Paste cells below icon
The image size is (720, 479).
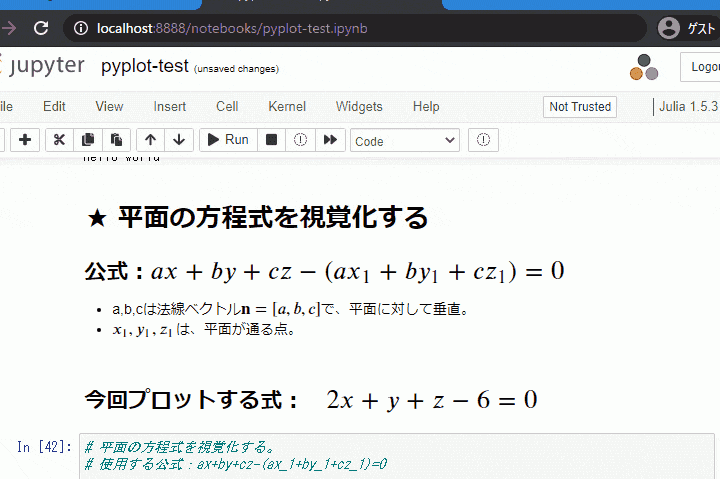pos(116,140)
